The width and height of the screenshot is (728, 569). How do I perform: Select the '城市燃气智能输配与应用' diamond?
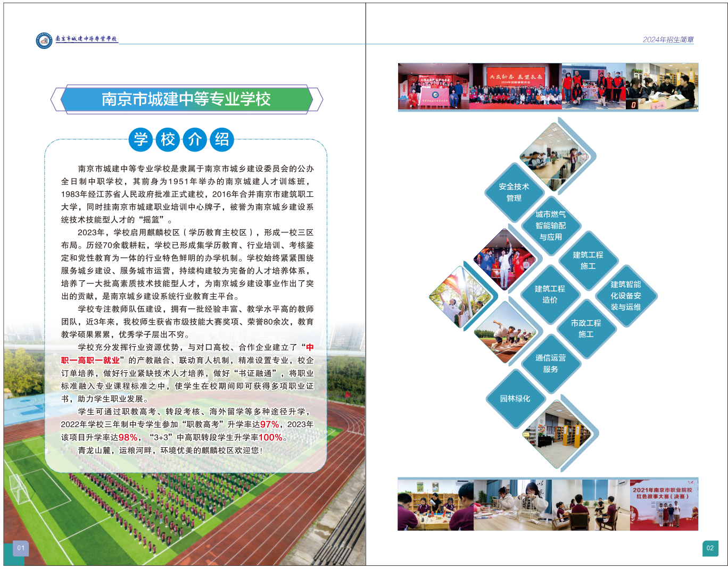[550, 225]
